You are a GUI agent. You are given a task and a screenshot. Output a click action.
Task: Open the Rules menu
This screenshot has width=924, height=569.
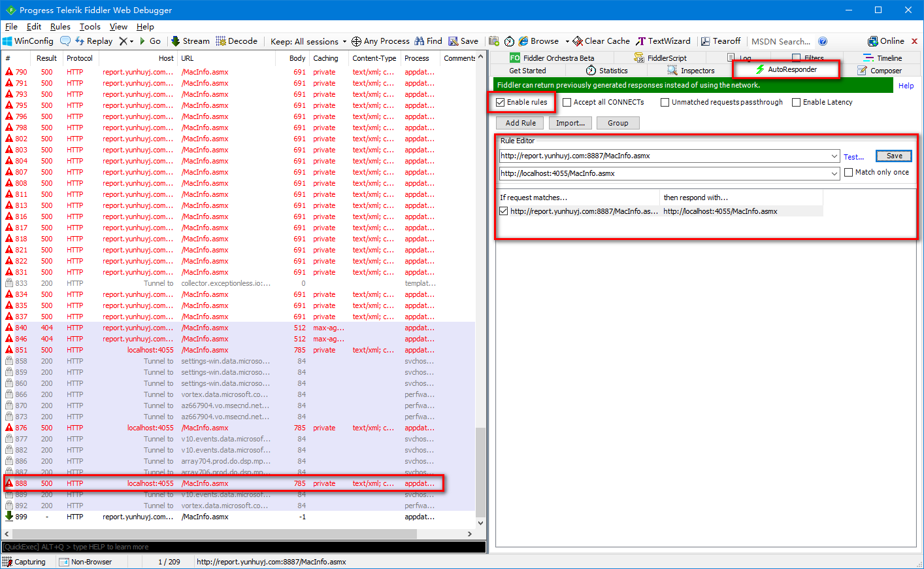point(60,27)
